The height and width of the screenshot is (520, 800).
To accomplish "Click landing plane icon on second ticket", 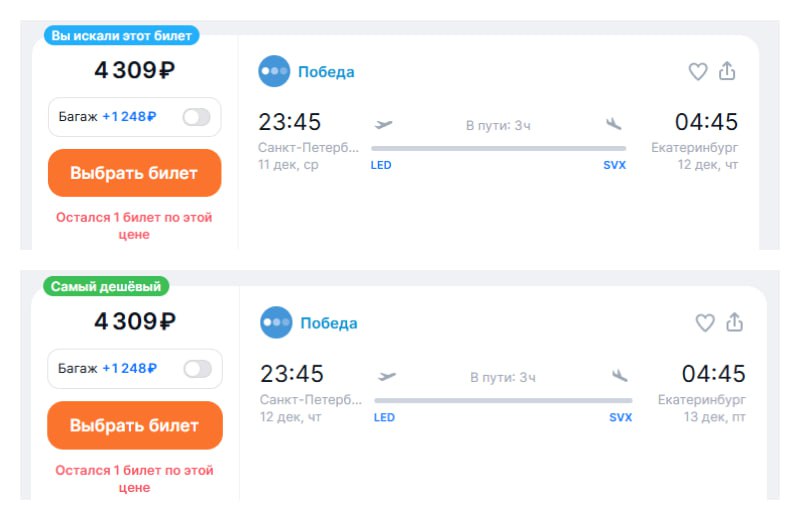I will pyautogui.click(x=620, y=376).
